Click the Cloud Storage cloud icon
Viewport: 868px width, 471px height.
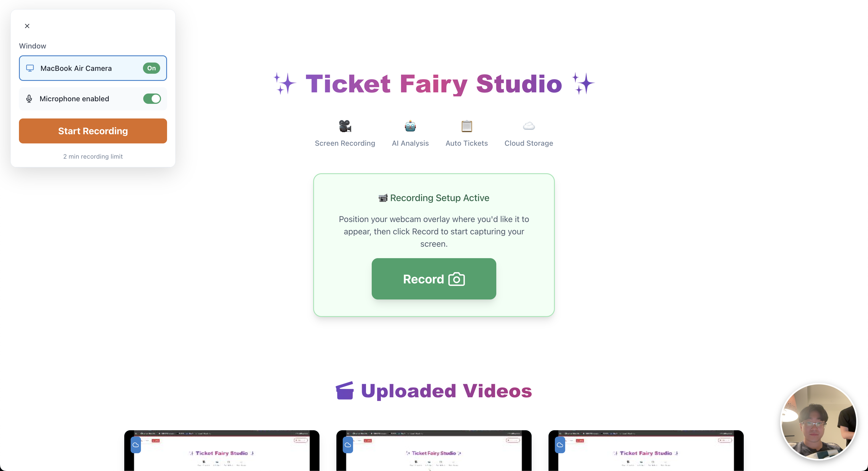(x=529, y=126)
